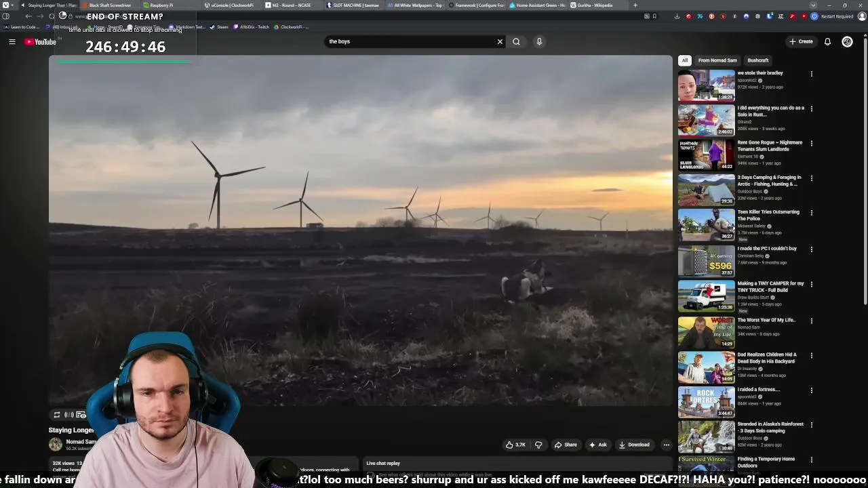868x488 pixels.
Task: Open options for 'Teen Killer Tries Outsmarting'
Action: pyautogui.click(x=812, y=213)
